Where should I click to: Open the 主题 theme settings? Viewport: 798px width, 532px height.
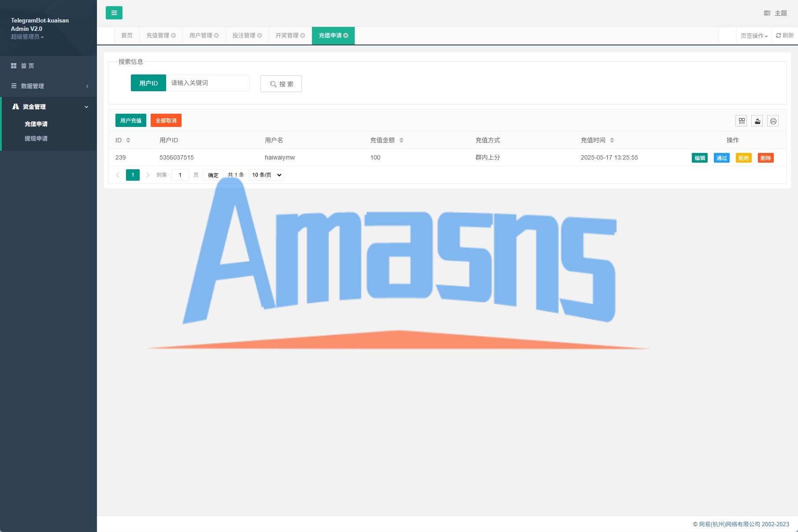pyautogui.click(x=776, y=13)
